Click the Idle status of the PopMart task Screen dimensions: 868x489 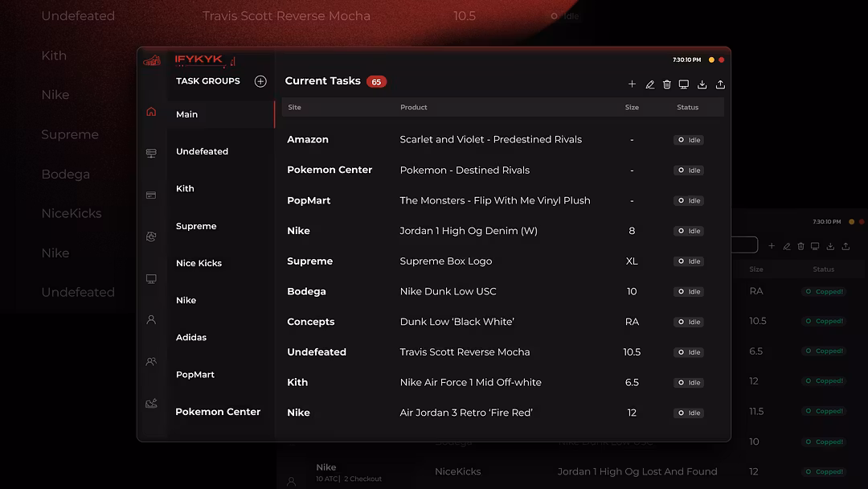click(x=689, y=200)
